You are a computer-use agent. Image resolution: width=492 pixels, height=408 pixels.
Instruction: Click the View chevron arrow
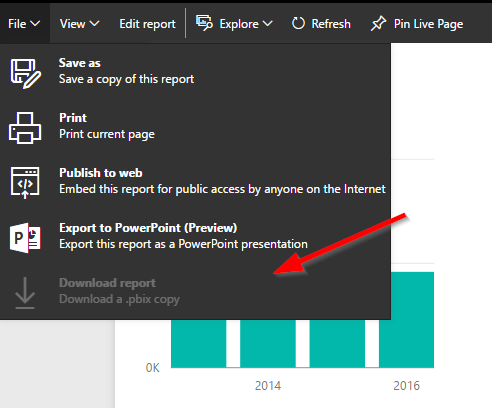95,24
